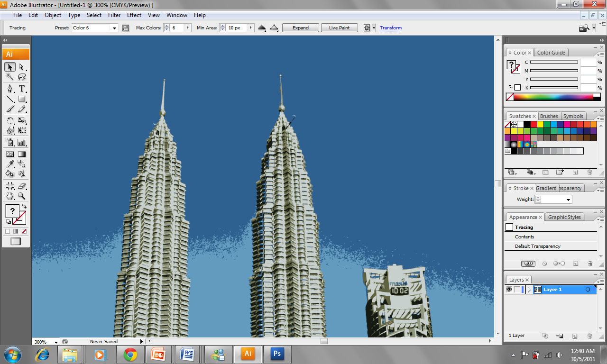Select the Mesh tool

(9, 154)
